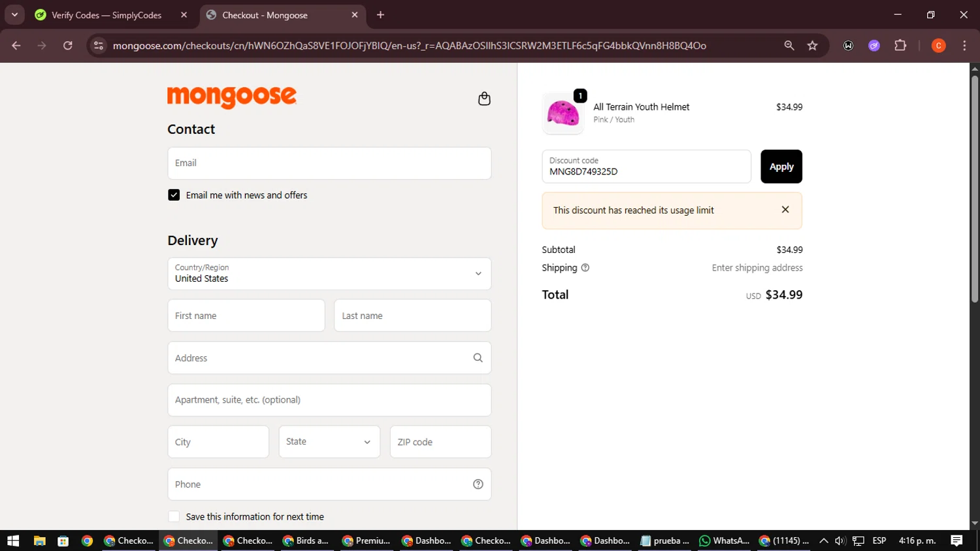This screenshot has height=551, width=980.
Task: Click the ZIP code field
Action: pos(440,442)
